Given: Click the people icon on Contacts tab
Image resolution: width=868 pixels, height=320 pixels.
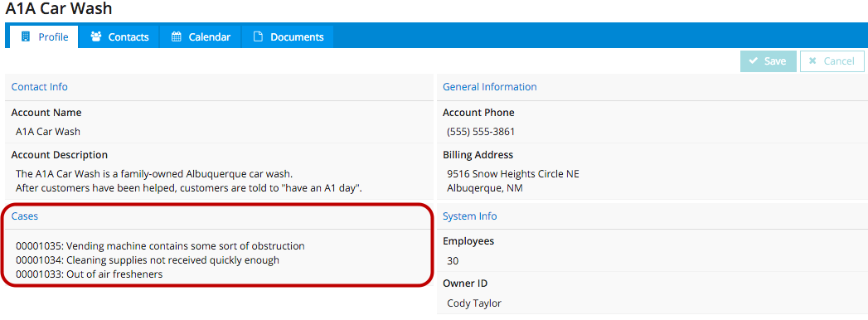Looking at the screenshot, I should [x=96, y=37].
